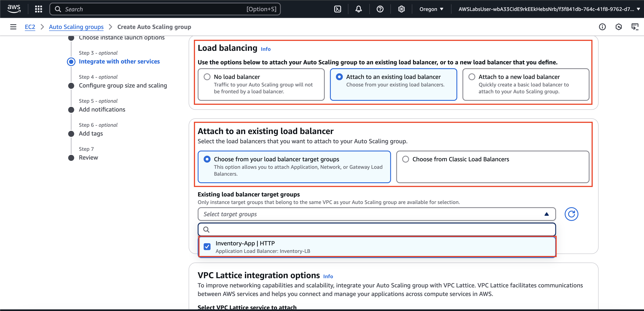Open the notifications bell

click(x=358, y=9)
